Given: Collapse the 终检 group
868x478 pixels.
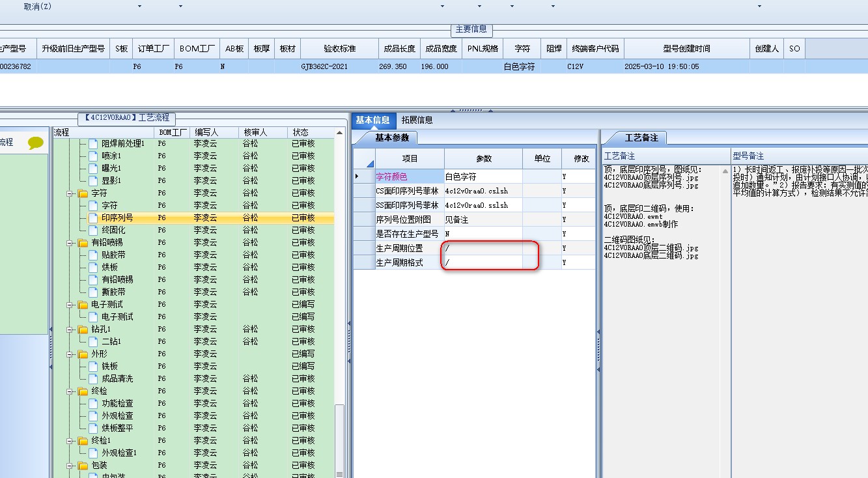Looking at the screenshot, I should (69, 391).
